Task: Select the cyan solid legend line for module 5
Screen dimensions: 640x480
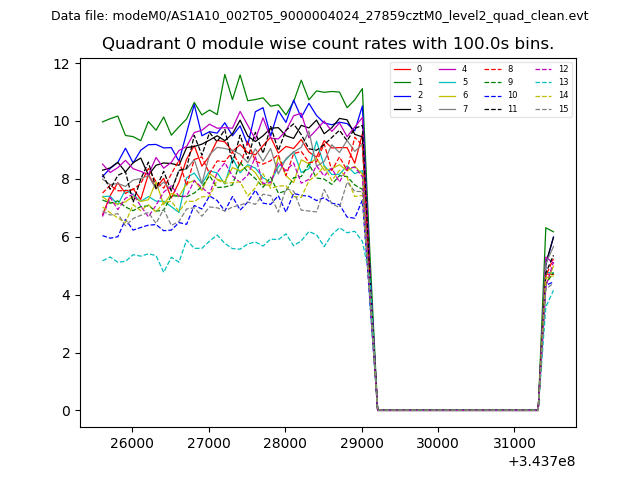Action: point(448,83)
